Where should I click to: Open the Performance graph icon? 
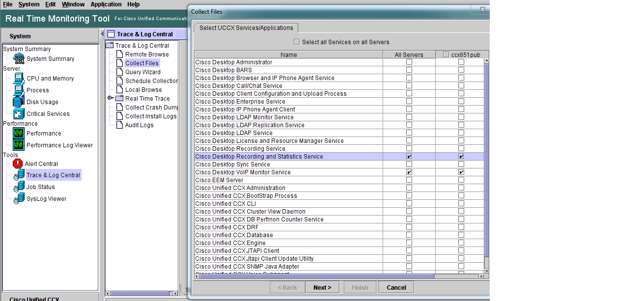pos(19,134)
